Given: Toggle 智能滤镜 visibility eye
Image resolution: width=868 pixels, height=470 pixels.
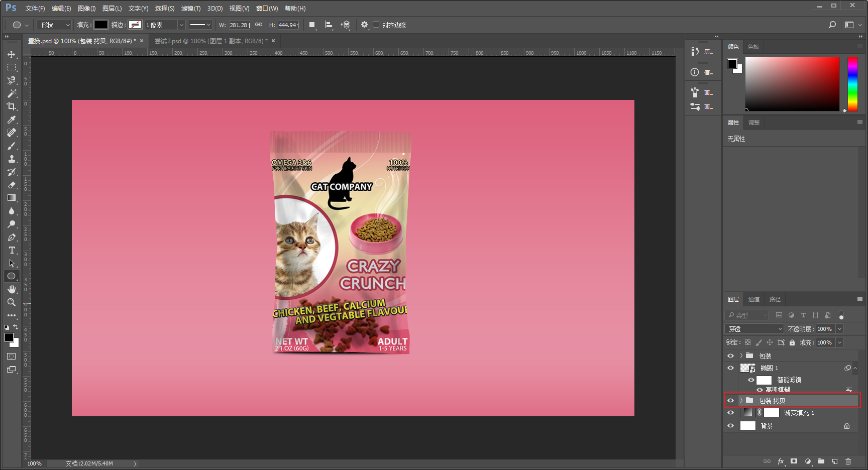Looking at the screenshot, I should 751,380.
